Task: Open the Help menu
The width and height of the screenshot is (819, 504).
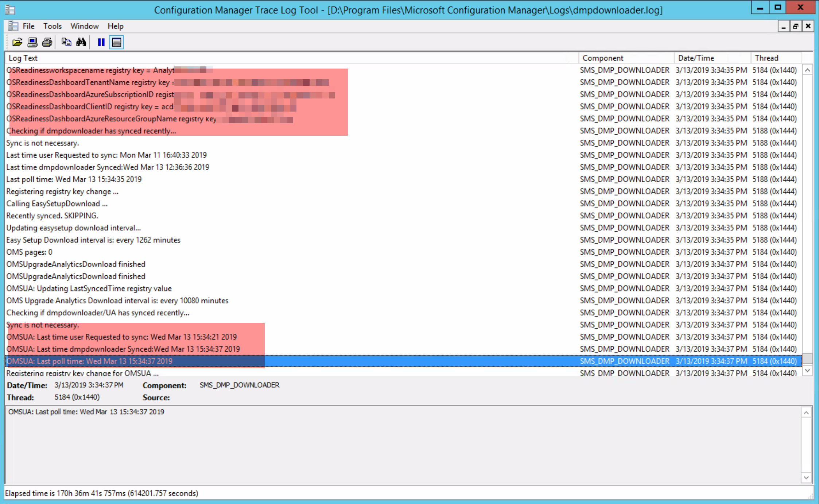Action: click(115, 26)
